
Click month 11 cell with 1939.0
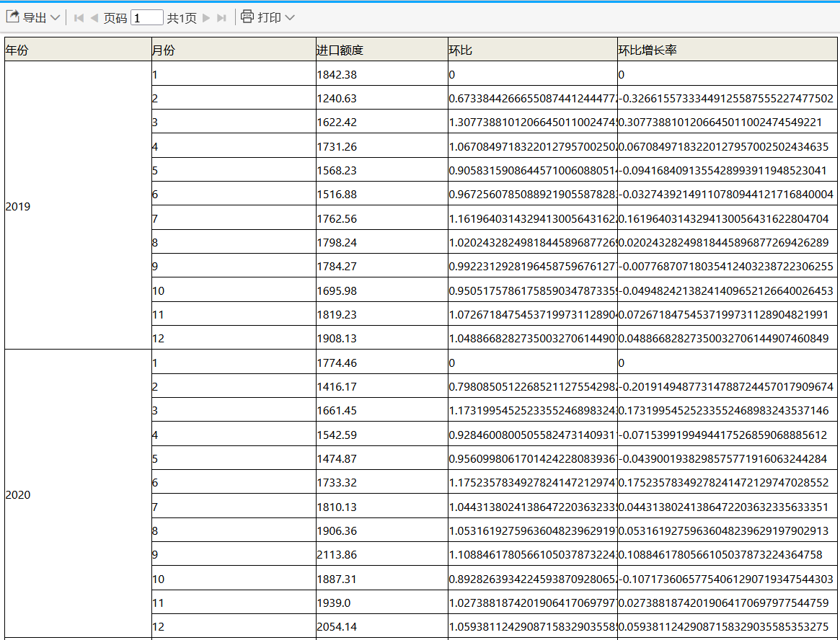(x=234, y=603)
